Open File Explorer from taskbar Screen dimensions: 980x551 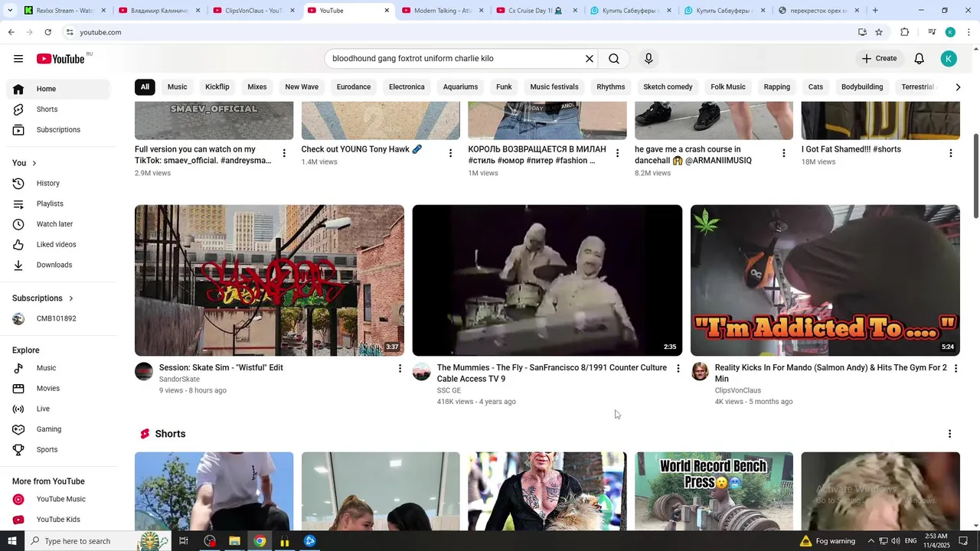coord(235,541)
